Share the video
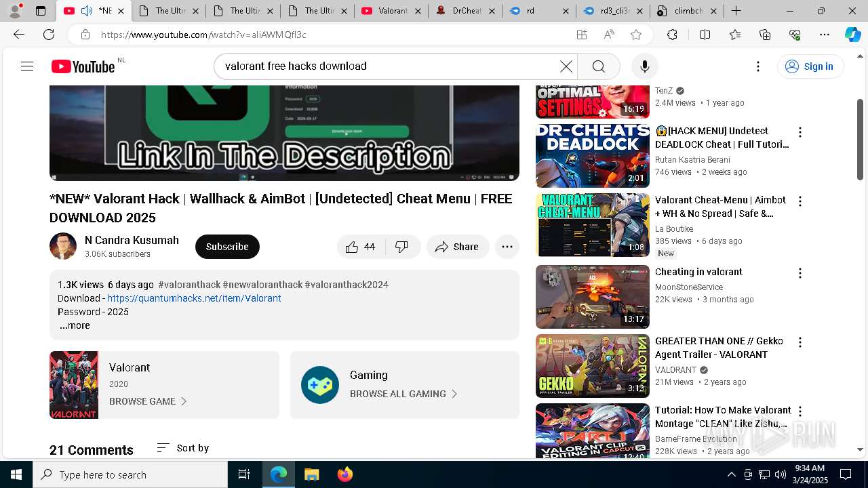The image size is (868, 488). tap(458, 247)
